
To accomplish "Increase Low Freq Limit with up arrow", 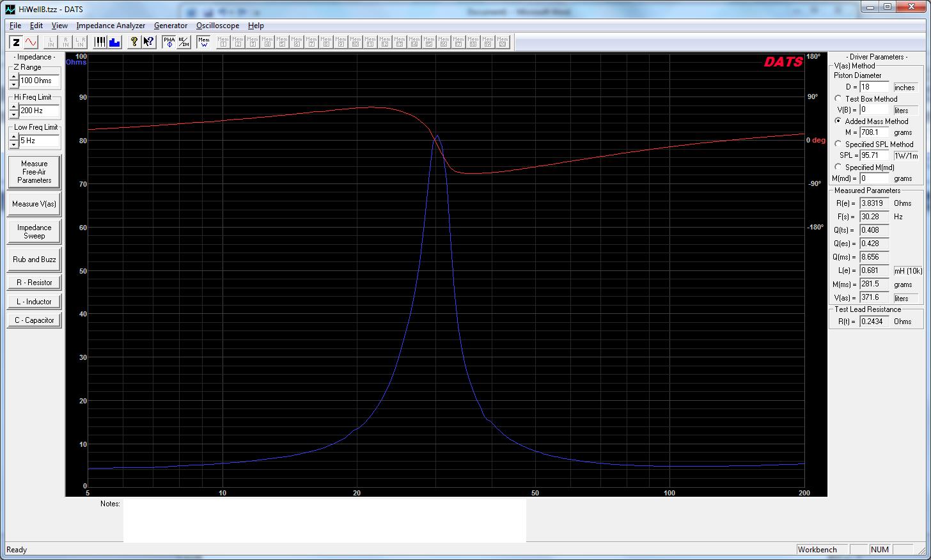I will 14,137.
